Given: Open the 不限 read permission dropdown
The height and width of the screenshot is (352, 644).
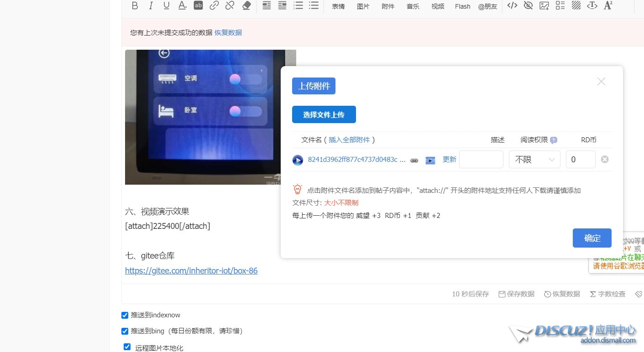Looking at the screenshot, I should tap(534, 160).
